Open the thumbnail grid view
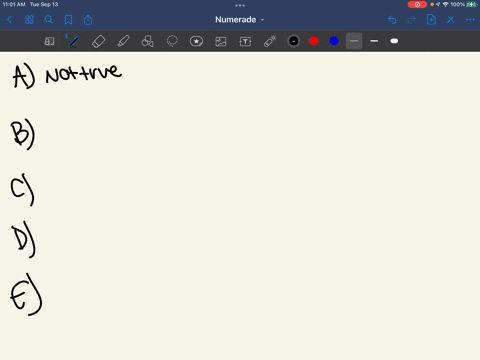Viewport: 480px width, 360px height. click(29, 20)
